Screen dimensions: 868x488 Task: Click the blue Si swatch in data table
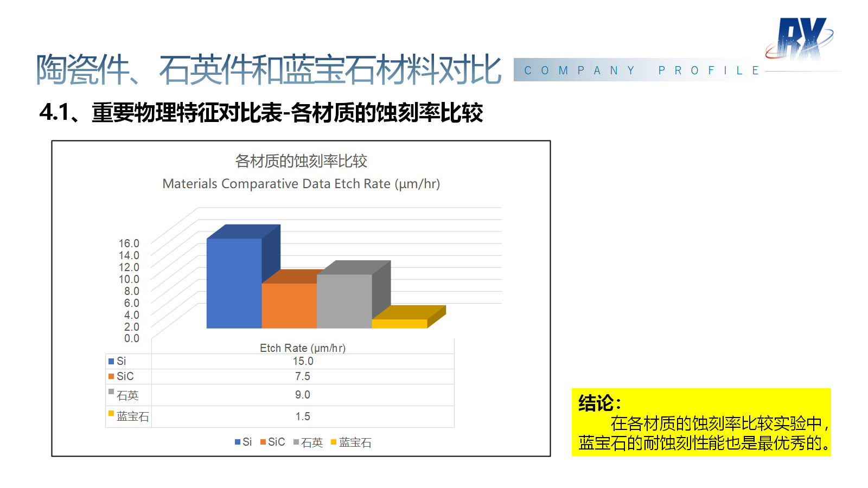(x=111, y=361)
